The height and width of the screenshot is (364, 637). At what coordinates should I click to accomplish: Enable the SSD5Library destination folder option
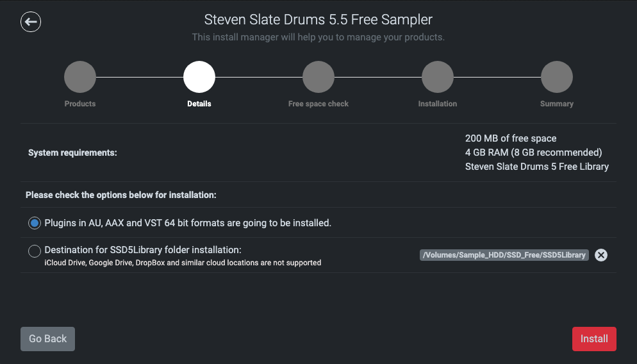[x=35, y=251]
